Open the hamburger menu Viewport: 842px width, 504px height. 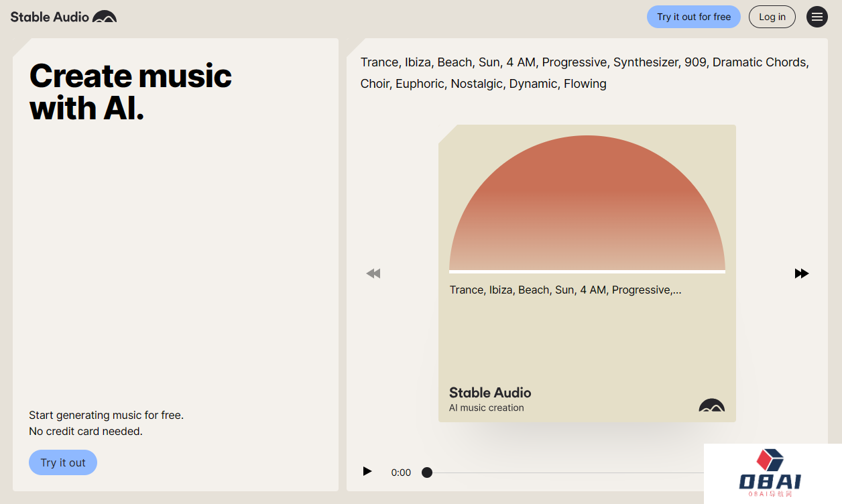pyautogui.click(x=817, y=17)
